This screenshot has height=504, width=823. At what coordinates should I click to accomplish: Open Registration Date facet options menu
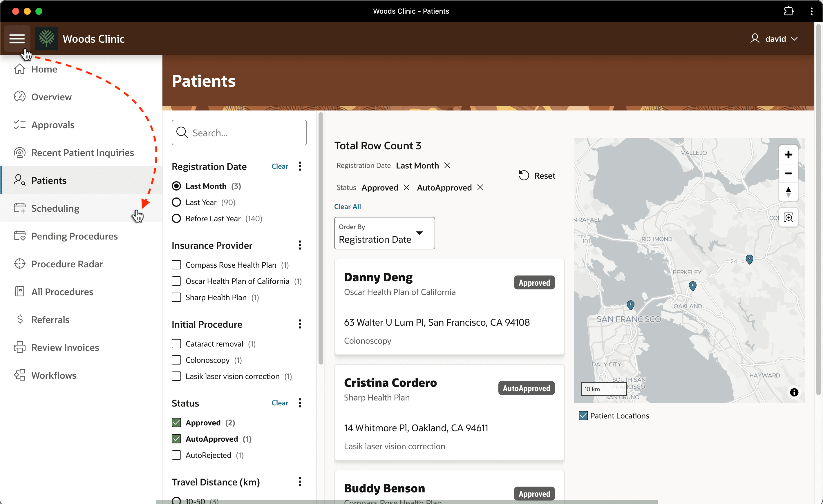point(300,166)
